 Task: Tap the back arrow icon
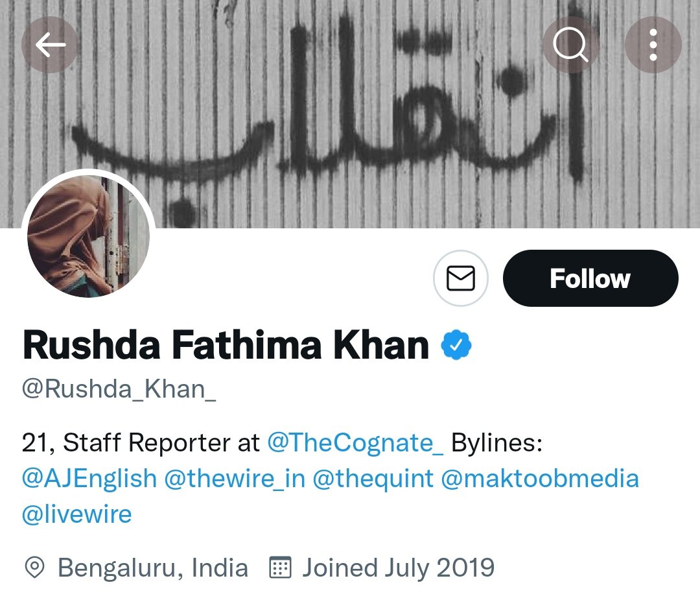[x=50, y=45]
